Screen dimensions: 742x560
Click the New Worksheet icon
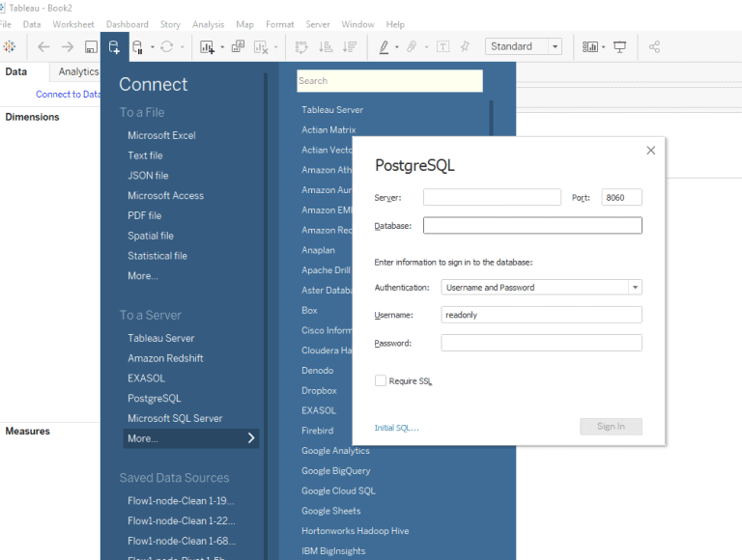point(207,46)
